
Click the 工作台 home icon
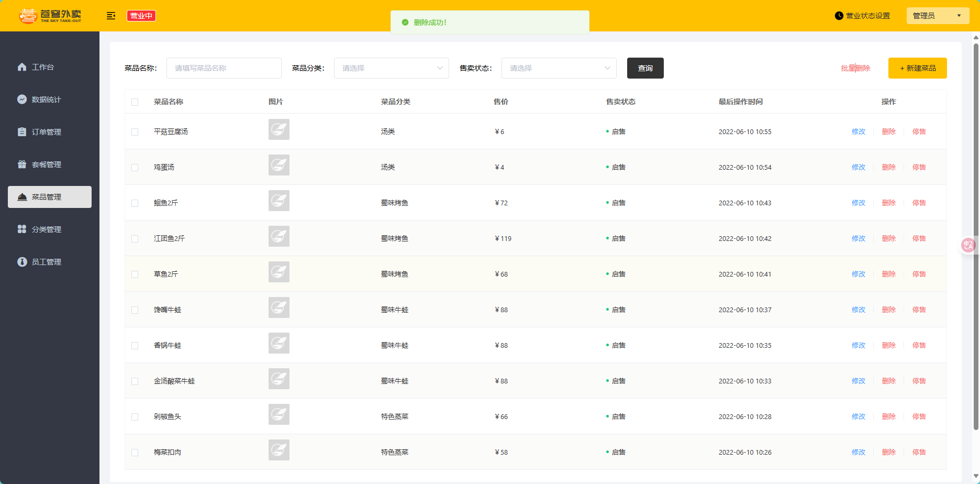[22, 67]
